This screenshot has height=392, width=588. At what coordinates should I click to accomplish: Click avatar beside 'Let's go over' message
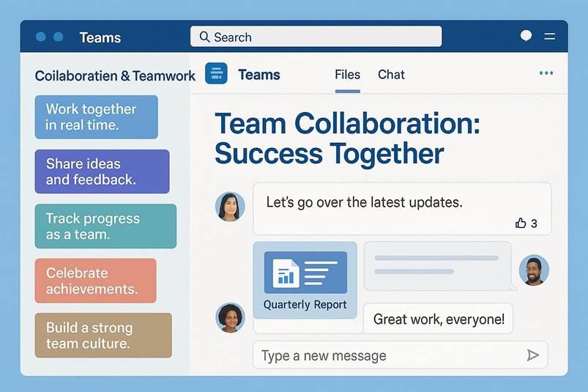pyautogui.click(x=230, y=207)
